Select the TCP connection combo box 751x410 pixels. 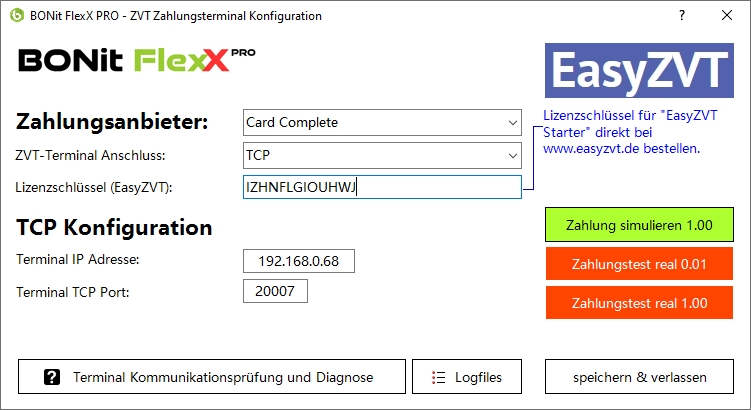point(382,155)
